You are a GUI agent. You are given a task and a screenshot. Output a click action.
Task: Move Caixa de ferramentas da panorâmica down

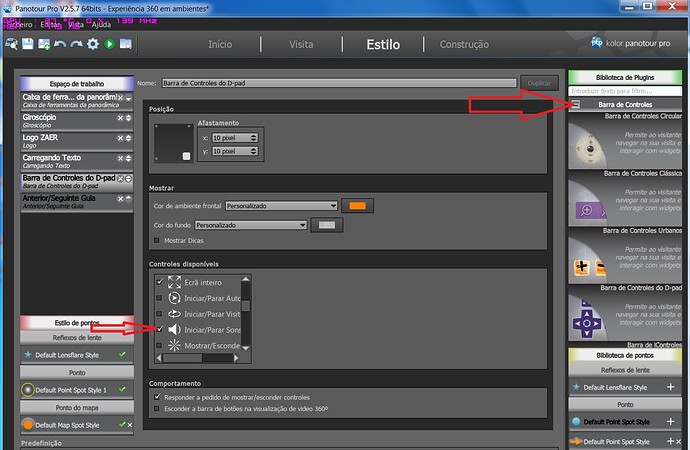128,98
